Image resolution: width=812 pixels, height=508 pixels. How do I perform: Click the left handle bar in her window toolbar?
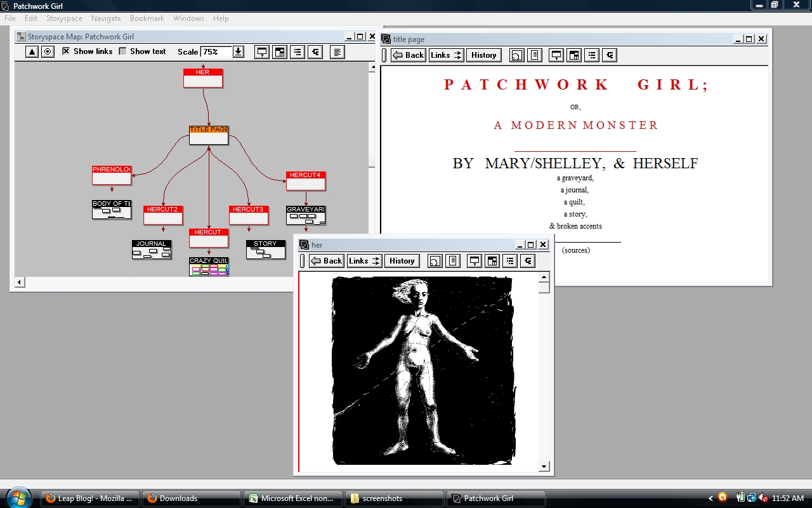click(x=302, y=261)
